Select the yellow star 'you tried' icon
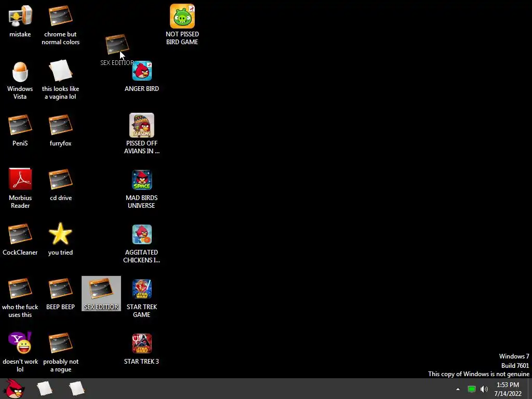This screenshot has width=532, height=399. pyautogui.click(x=60, y=234)
